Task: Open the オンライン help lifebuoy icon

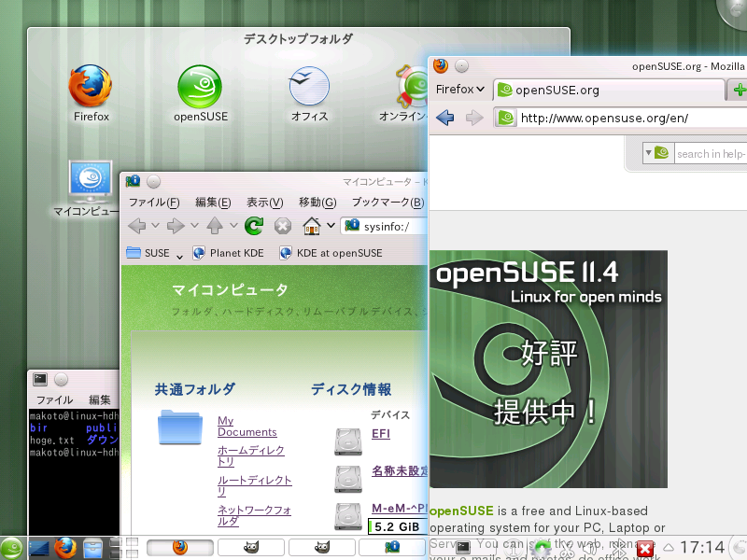Action: pos(413,86)
